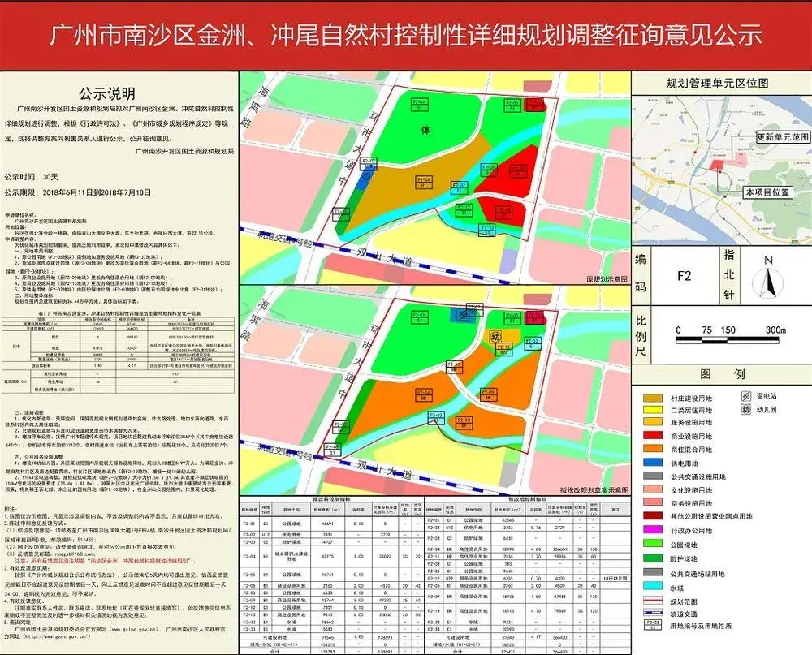Click the 原规划示意图 caption on the upper map
The width and height of the screenshot is (812, 655).
(x=607, y=278)
